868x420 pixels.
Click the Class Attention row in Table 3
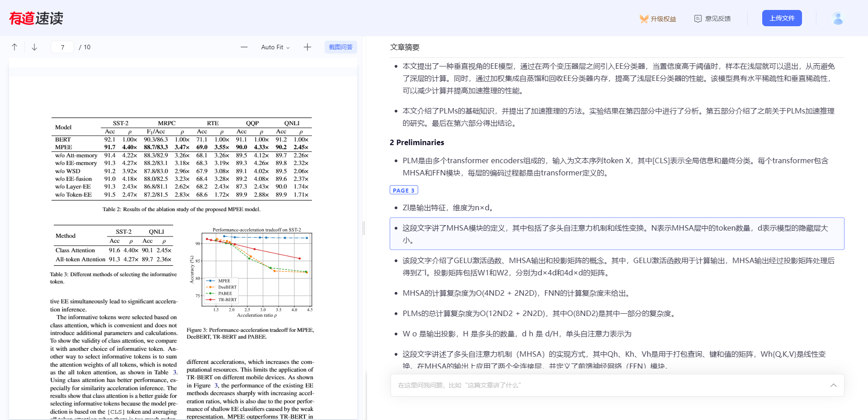click(113, 250)
